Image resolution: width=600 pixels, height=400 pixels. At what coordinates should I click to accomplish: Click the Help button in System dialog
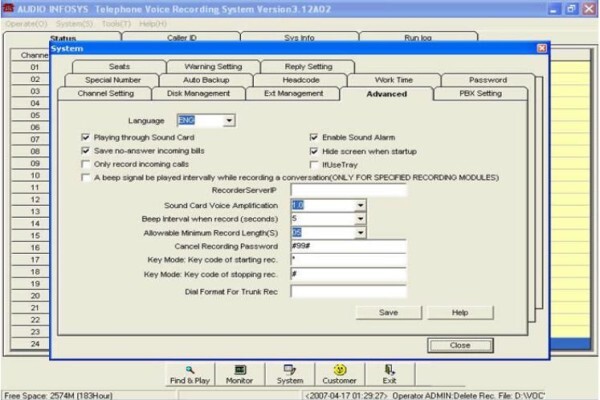click(x=460, y=312)
